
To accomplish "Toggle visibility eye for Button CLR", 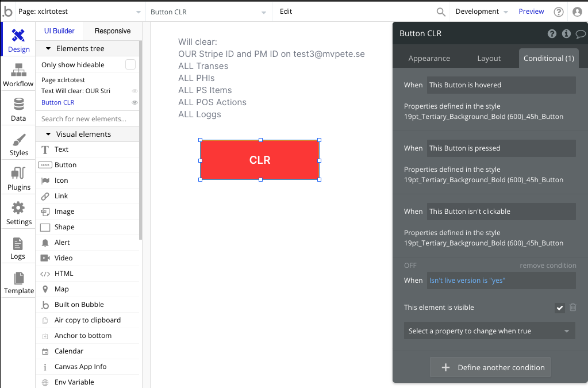I will point(134,102).
